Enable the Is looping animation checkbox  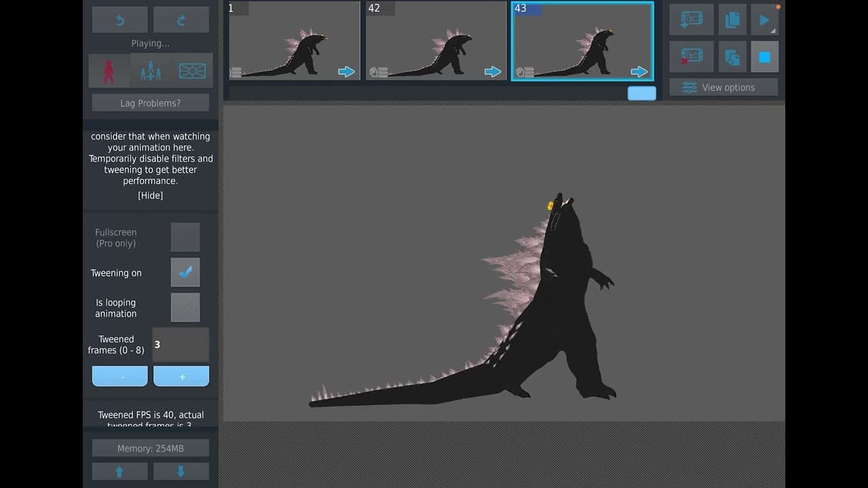pos(185,308)
